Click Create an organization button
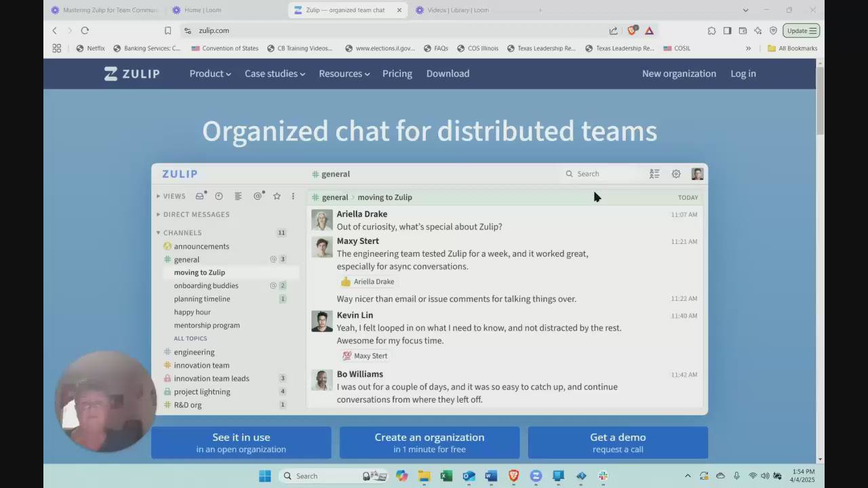Image resolution: width=868 pixels, height=488 pixels. (x=429, y=443)
